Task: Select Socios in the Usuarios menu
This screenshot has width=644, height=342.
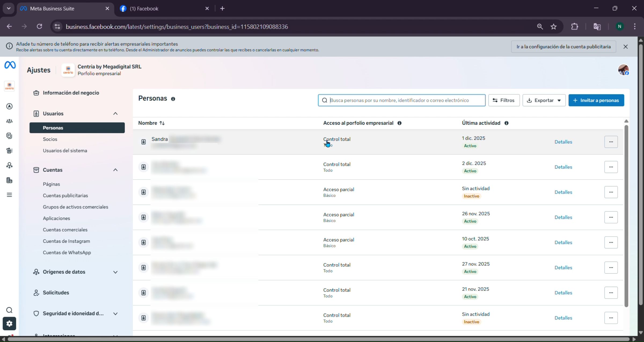Action: click(x=50, y=139)
